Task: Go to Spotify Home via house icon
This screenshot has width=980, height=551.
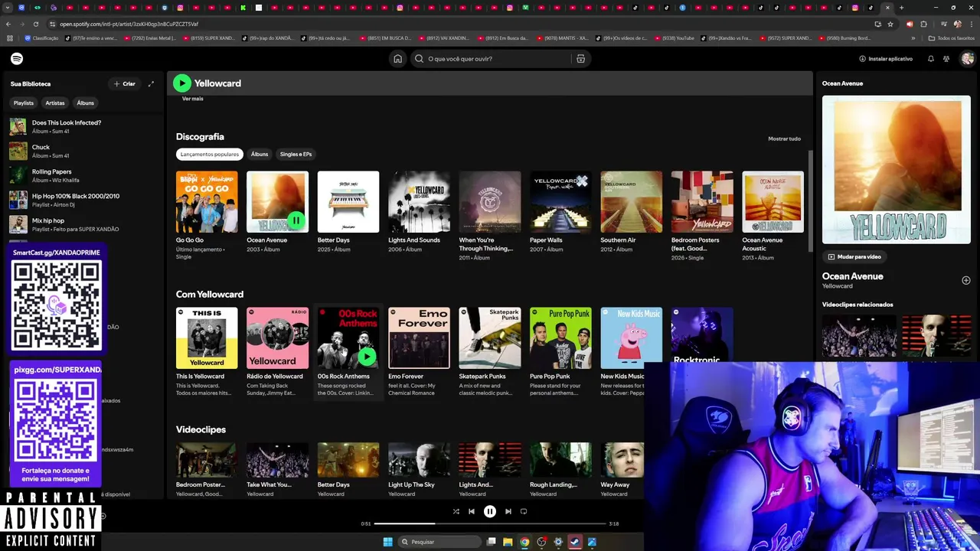Action: (397, 59)
